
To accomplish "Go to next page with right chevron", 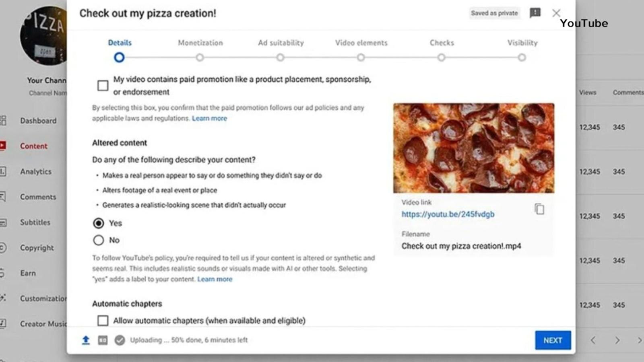I will 617,340.
